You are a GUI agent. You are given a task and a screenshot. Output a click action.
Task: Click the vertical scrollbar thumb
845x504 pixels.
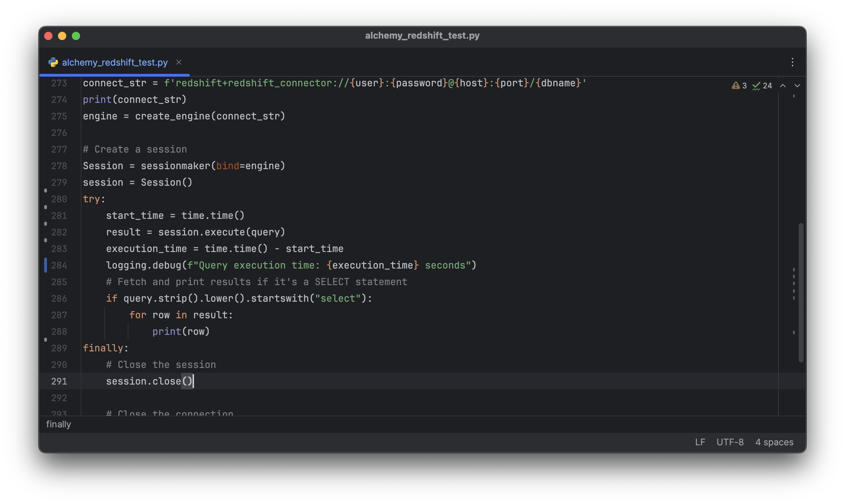[x=801, y=293]
